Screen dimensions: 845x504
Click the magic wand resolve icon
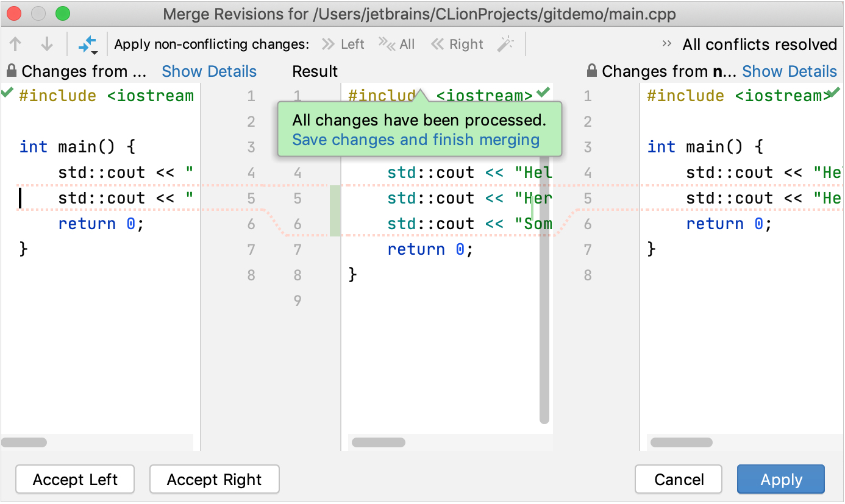505,43
